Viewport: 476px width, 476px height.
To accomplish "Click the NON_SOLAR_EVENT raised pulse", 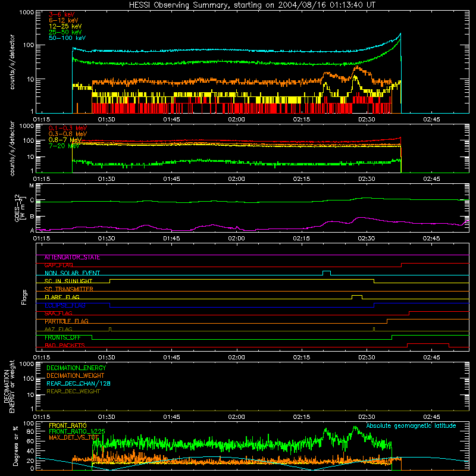I will [327, 273].
